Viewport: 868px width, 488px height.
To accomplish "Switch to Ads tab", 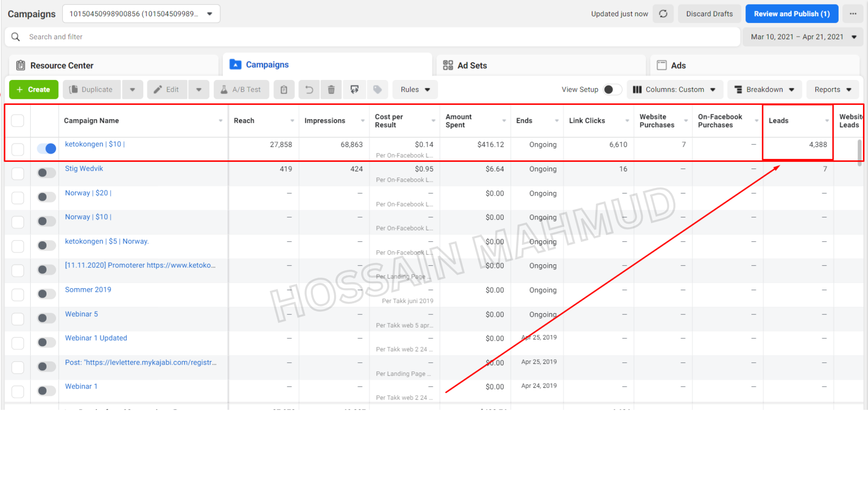I will [755, 66].
